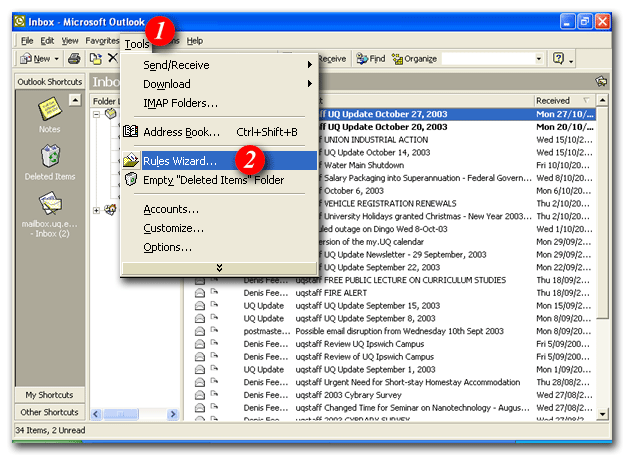This screenshot has height=456, width=625.
Task: Switch to My Shortcuts group
Action: click(49, 395)
